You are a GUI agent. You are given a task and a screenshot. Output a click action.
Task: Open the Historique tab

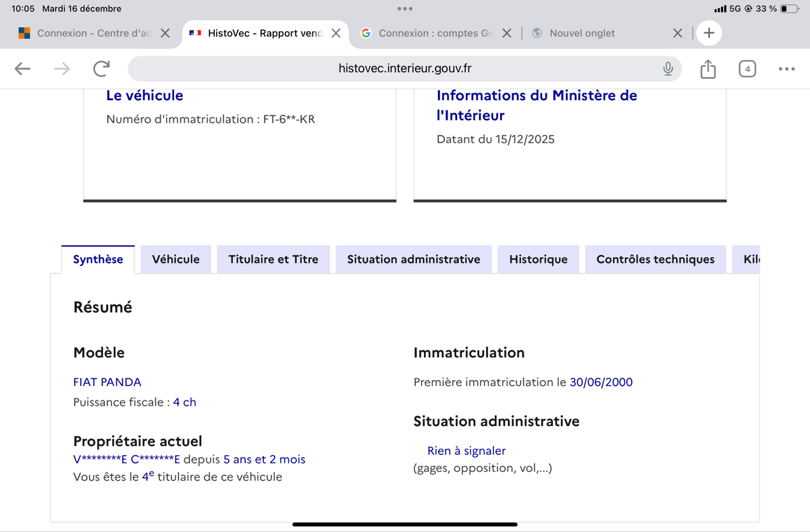[538, 259]
